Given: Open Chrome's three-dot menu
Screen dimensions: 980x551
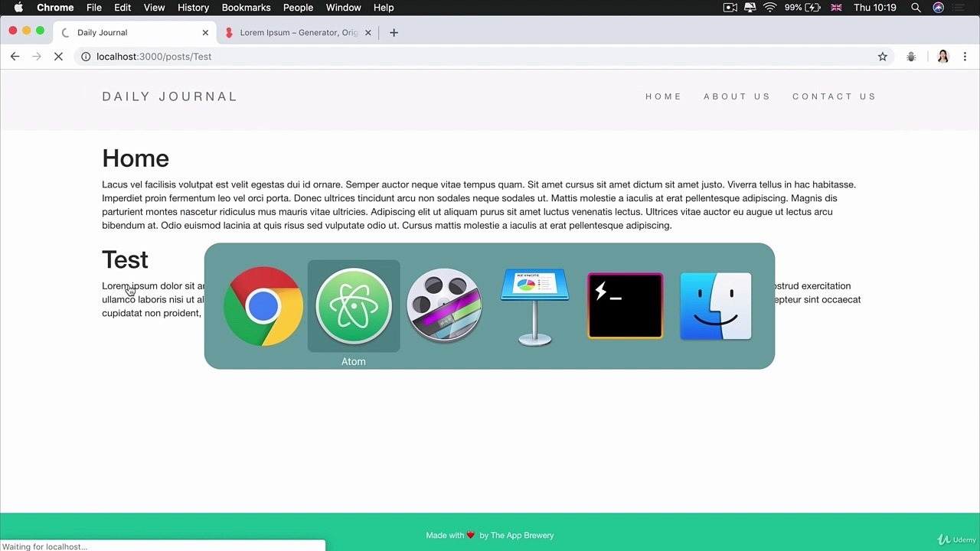Looking at the screenshot, I should (x=965, y=57).
